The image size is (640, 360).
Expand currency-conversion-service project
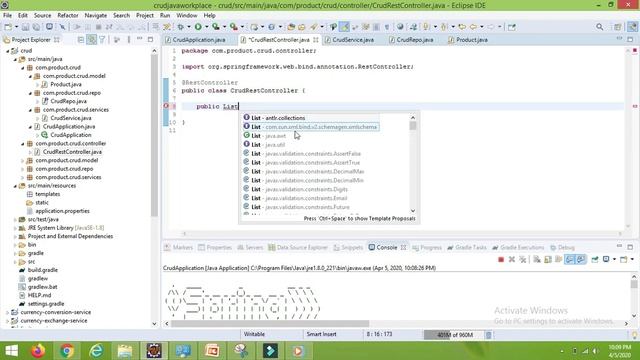8,312
